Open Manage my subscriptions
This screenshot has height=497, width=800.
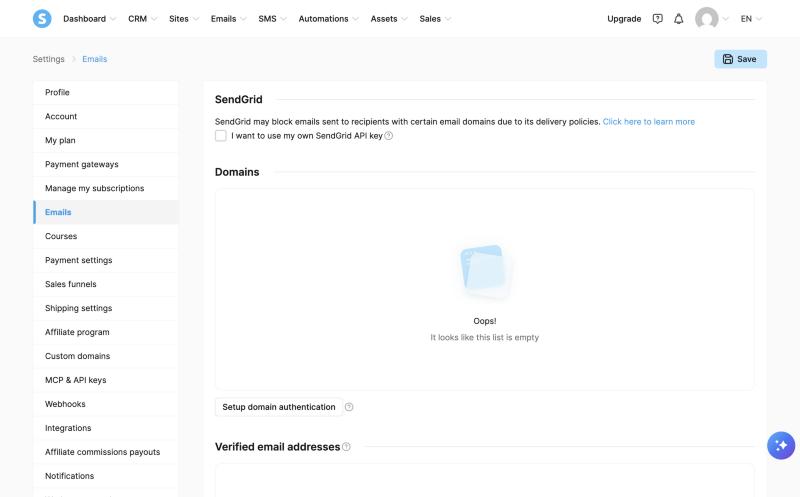106,188
